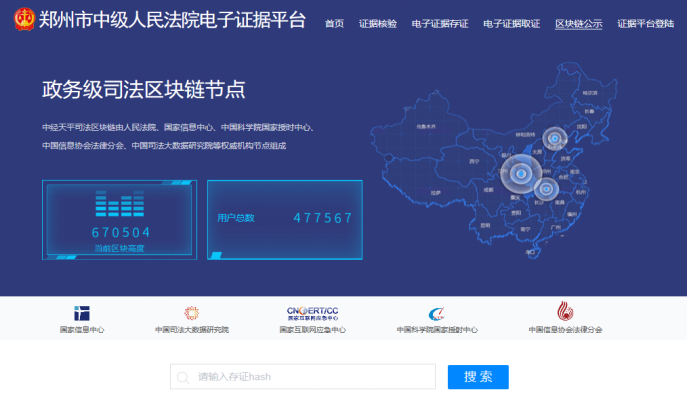Click the 昆明 label on the map

point(485,225)
